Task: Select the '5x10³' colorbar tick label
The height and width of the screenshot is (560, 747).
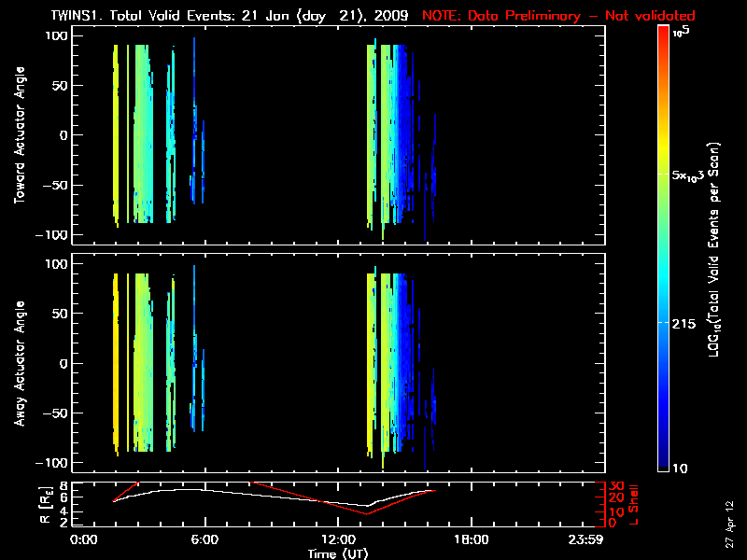Action: click(x=691, y=175)
